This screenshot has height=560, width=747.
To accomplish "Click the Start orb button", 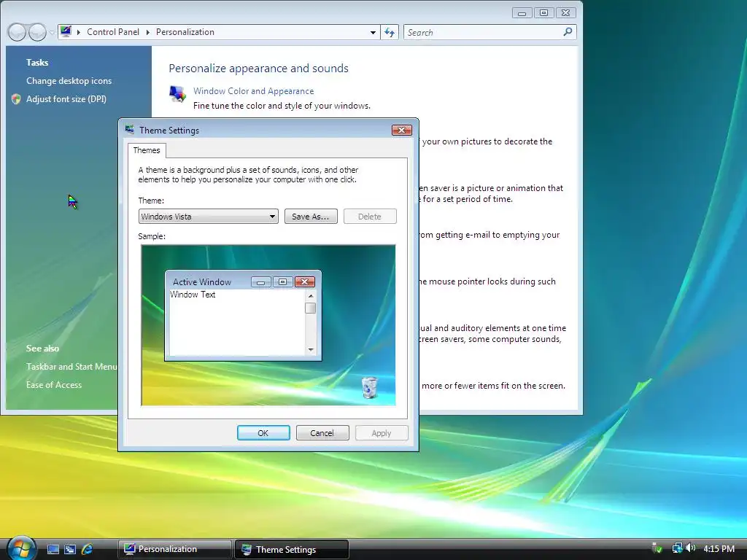I will coord(20,548).
